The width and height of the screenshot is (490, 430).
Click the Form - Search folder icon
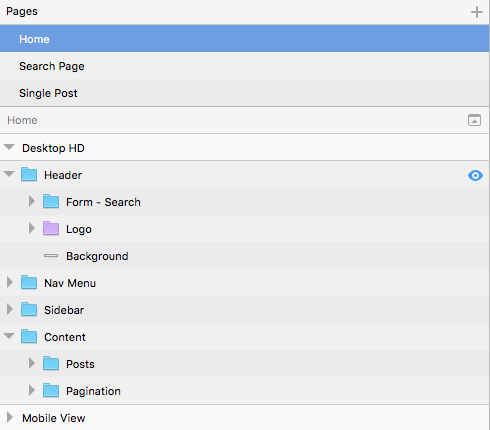[51, 202]
